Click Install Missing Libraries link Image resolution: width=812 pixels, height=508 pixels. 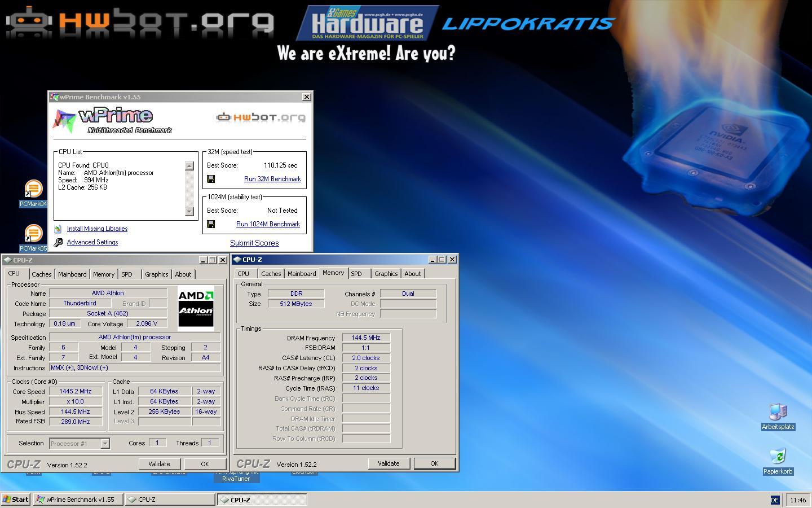tap(97, 229)
